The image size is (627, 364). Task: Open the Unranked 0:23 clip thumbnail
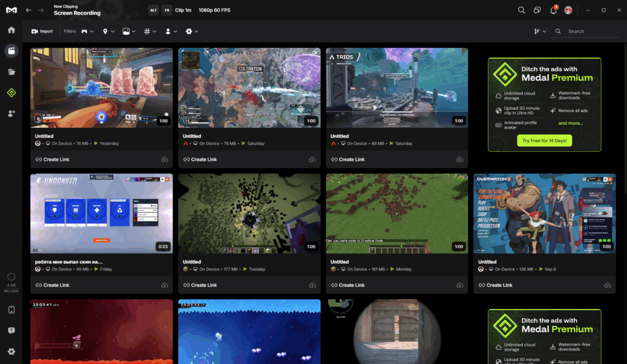click(102, 214)
